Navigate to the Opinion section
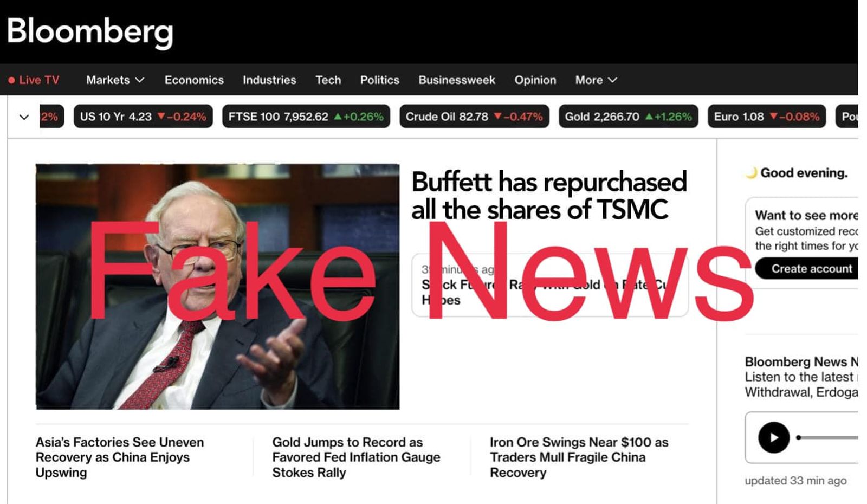This screenshot has width=867, height=504. [x=535, y=80]
